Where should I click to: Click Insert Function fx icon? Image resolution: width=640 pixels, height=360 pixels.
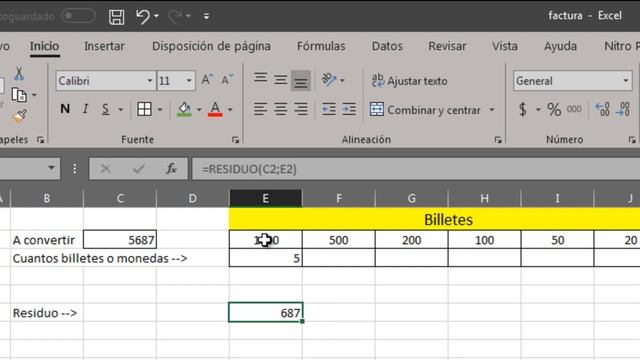pos(171,169)
